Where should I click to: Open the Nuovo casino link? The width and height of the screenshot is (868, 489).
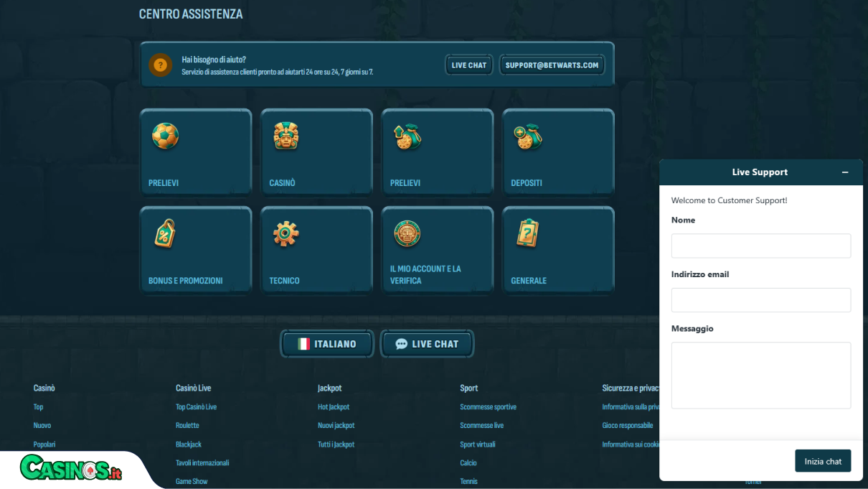[x=42, y=426]
